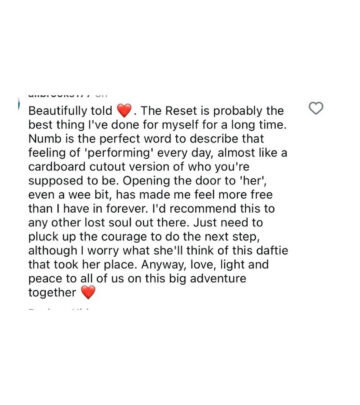Click the words "wee bit"
This screenshot has width=360, height=405.
pos(89,195)
